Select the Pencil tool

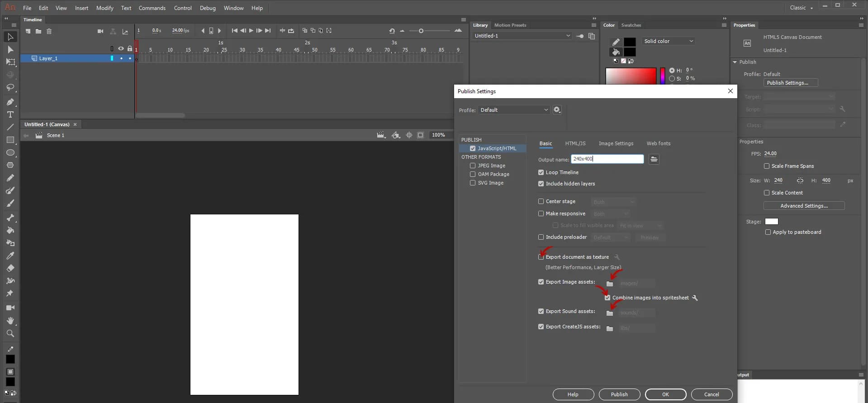[x=10, y=178]
